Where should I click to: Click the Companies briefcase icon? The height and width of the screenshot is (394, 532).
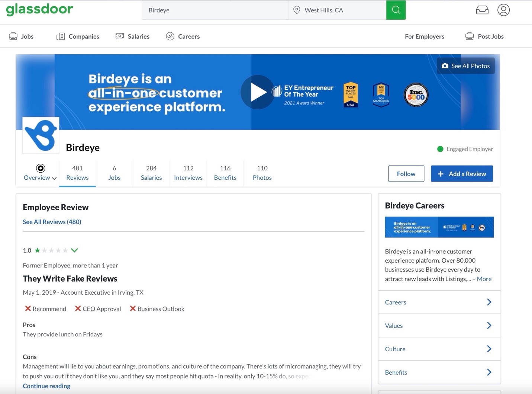(61, 36)
